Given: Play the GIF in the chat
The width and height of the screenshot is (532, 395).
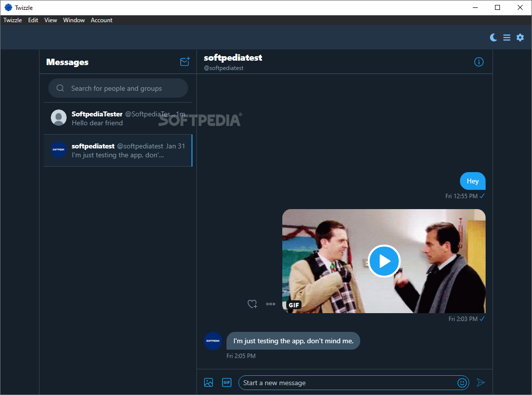Looking at the screenshot, I should coord(384,261).
